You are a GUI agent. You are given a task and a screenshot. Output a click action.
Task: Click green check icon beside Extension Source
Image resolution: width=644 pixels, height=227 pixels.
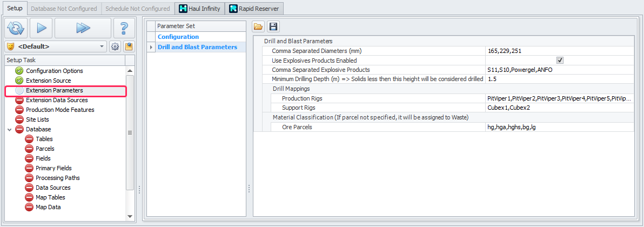19,81
